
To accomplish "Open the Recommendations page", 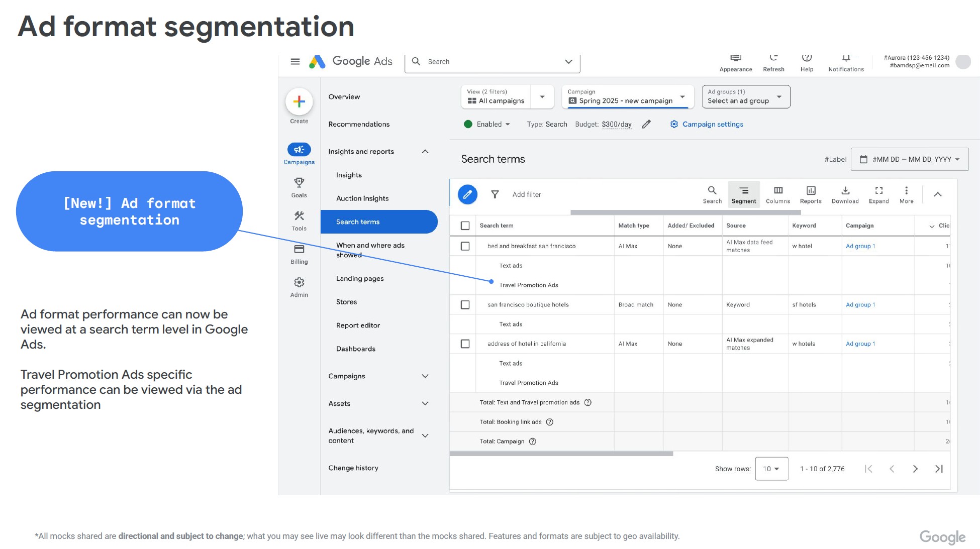I will [359, 124].
